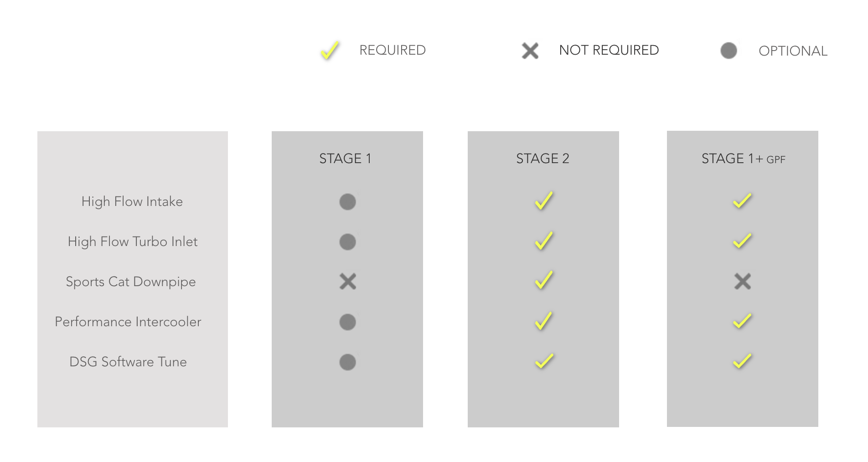Click Stage 1 X for Sports Cat Downpipe
Image resolution: width=868 pixels, height=462 pixels.
pyautogui.click(x=347, y=282)
